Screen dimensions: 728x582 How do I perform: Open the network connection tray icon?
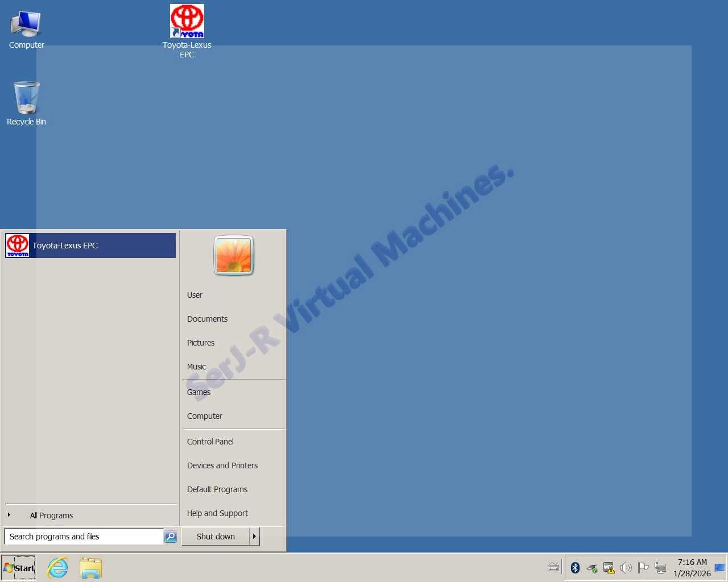tap(660, 567)
